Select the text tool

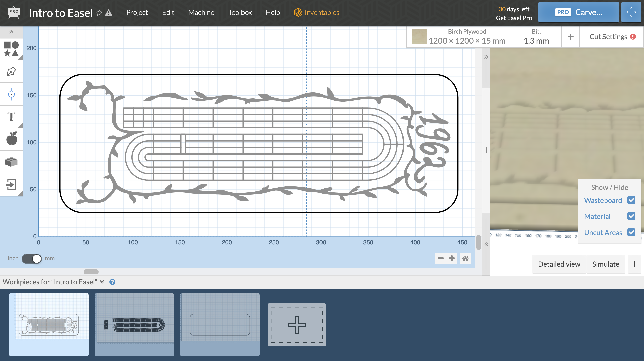(12, 116)
